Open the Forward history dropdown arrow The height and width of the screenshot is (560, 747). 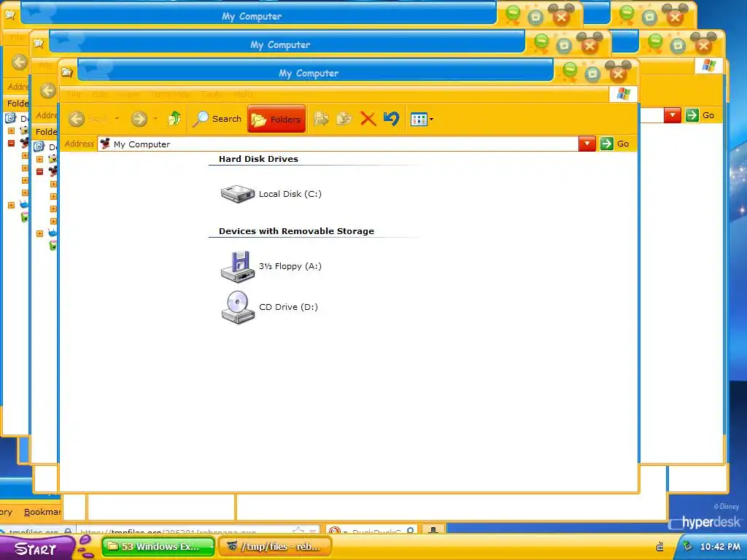click(155, 119)
